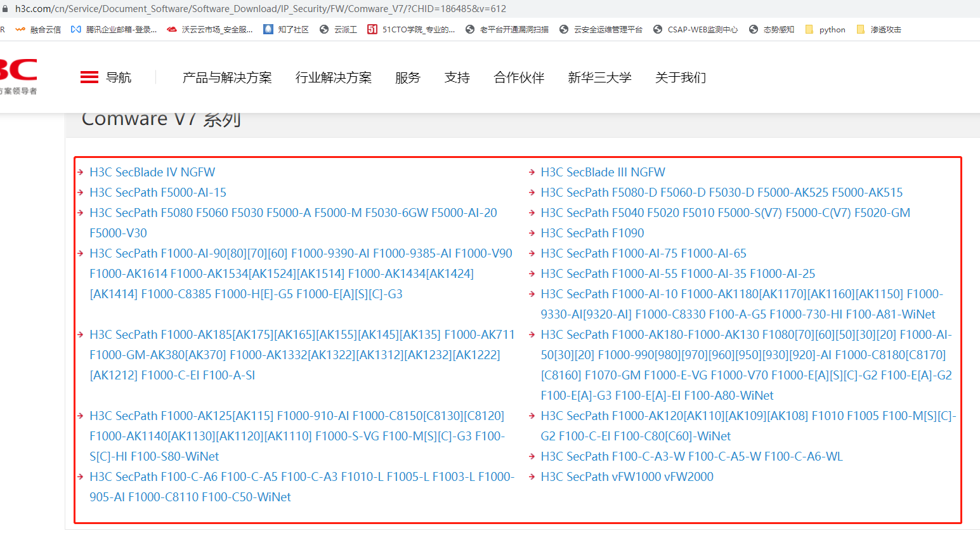Open the 沃云云市场 bookmark

210,29
